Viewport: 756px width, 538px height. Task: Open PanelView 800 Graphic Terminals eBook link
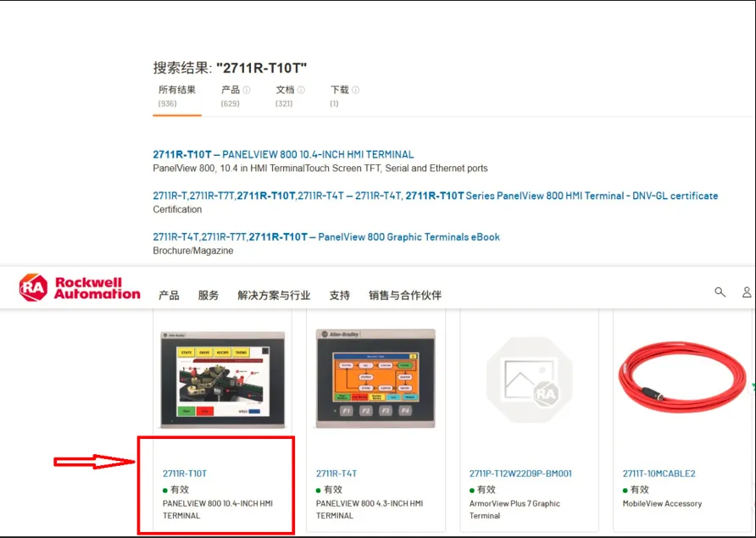(326, 236)
